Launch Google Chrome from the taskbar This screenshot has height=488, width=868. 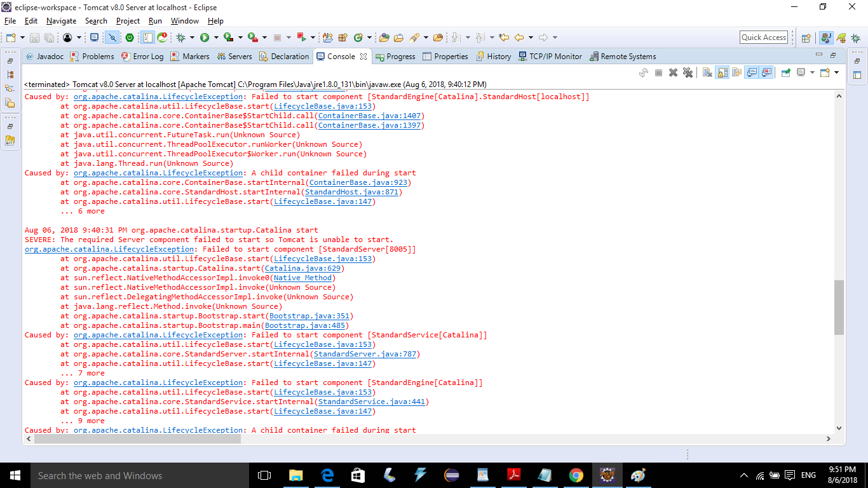coord(576,475)
